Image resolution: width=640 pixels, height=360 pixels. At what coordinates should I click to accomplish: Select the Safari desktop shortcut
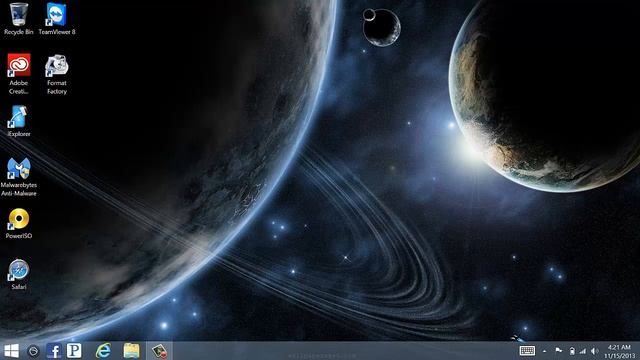coord(18,274)
